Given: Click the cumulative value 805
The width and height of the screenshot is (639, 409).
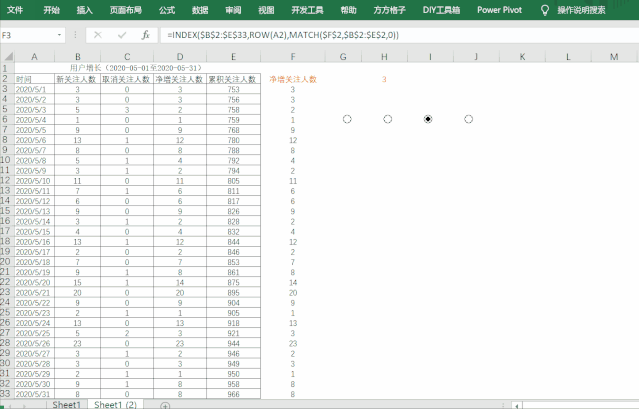Looking at the screenshot, I should click(233, 181).
